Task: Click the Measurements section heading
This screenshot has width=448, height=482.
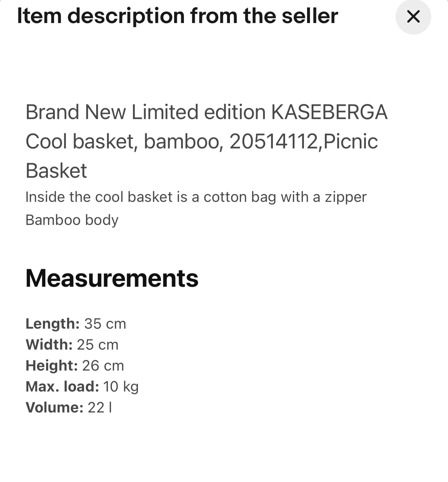Action: point(112,279)
